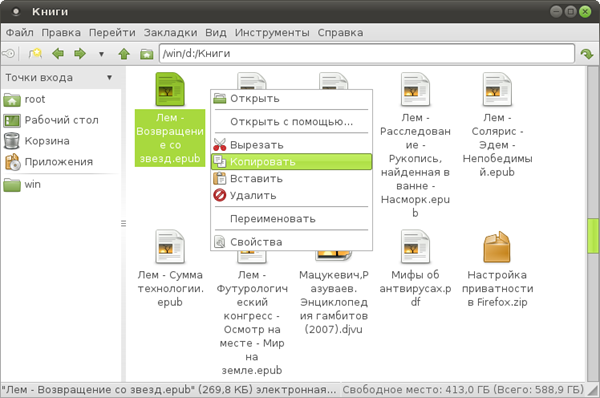
Task: Open the Справка menu
Action: coord(340,33)
